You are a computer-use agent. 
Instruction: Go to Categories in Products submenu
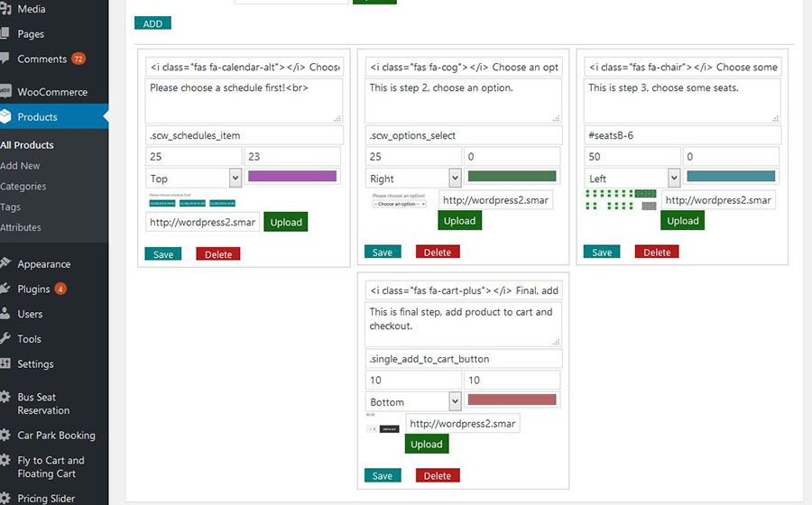pos(23,187)
